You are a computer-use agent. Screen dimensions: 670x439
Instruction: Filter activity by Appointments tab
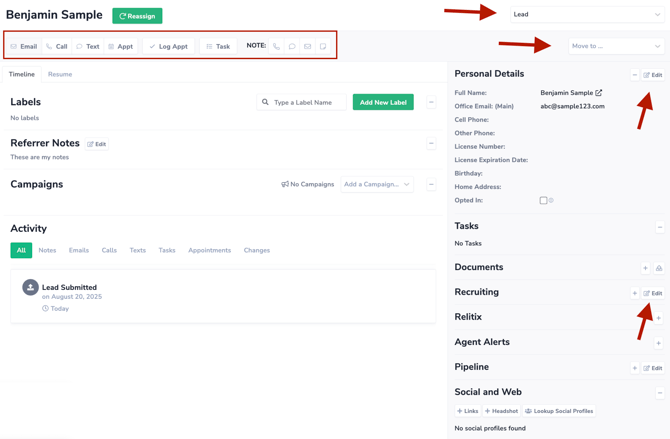click(x=209, y=250)
